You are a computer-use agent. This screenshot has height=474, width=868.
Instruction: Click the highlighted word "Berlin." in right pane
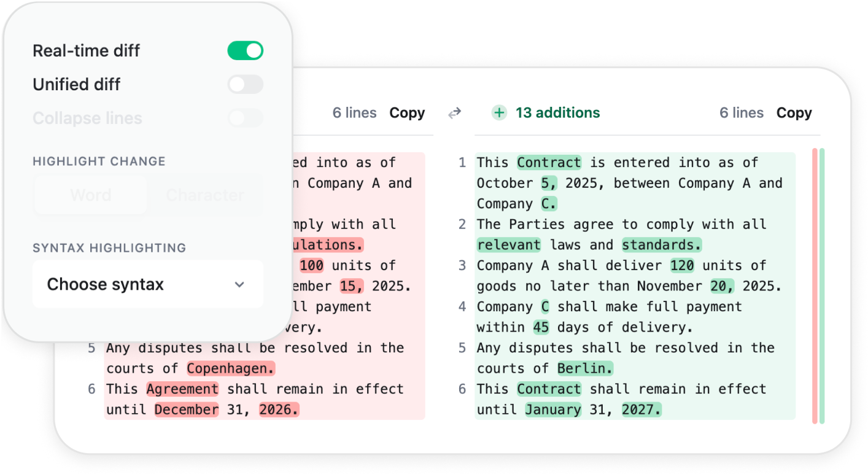585,368
